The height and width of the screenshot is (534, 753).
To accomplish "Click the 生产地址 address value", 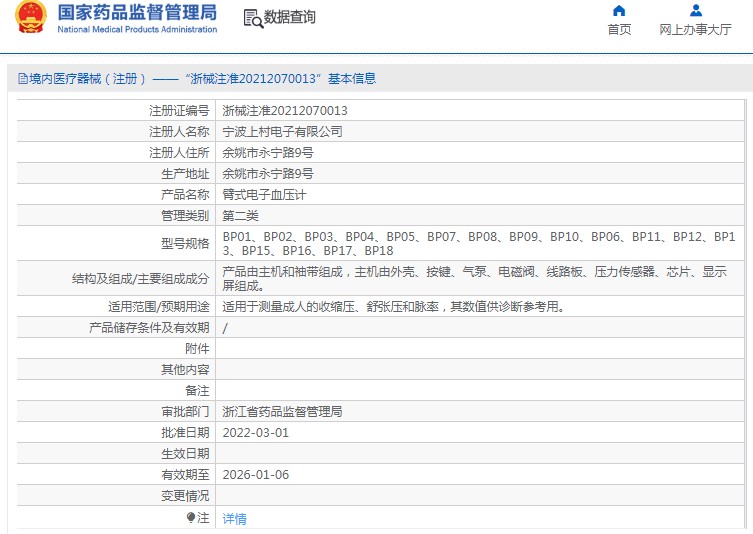I will (268, 174).
